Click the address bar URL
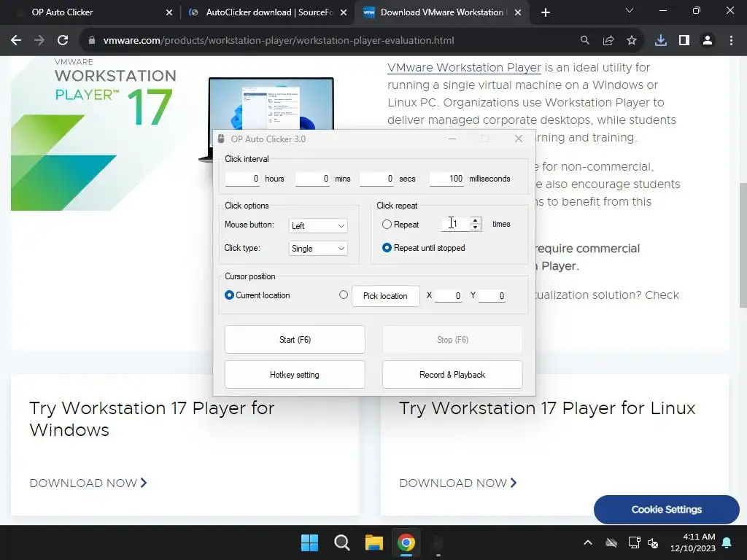This screenshot has width=747, height=560. point(279,41)
